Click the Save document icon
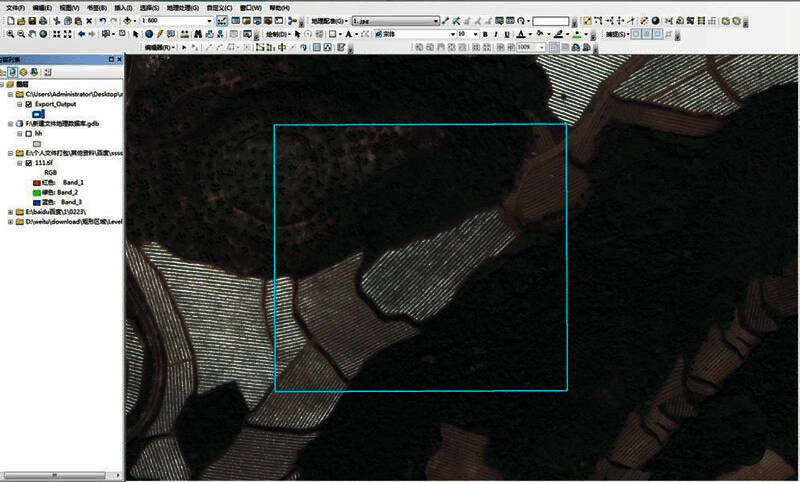Viewport: 800px width, 482px height. point(32,20)
